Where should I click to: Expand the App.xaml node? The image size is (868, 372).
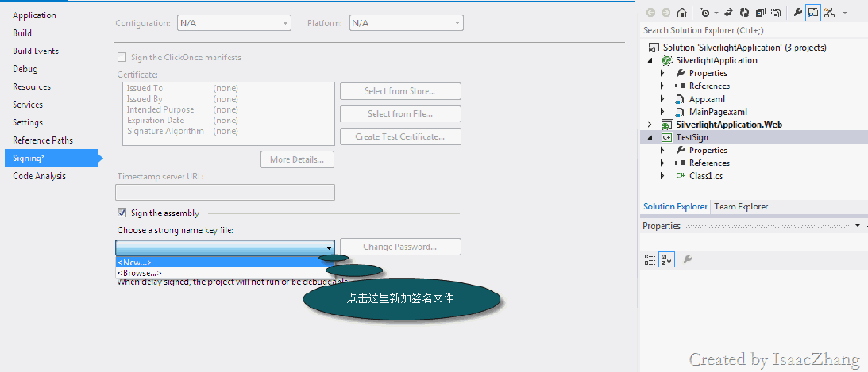pyautogui.click(x=662, y=99)
